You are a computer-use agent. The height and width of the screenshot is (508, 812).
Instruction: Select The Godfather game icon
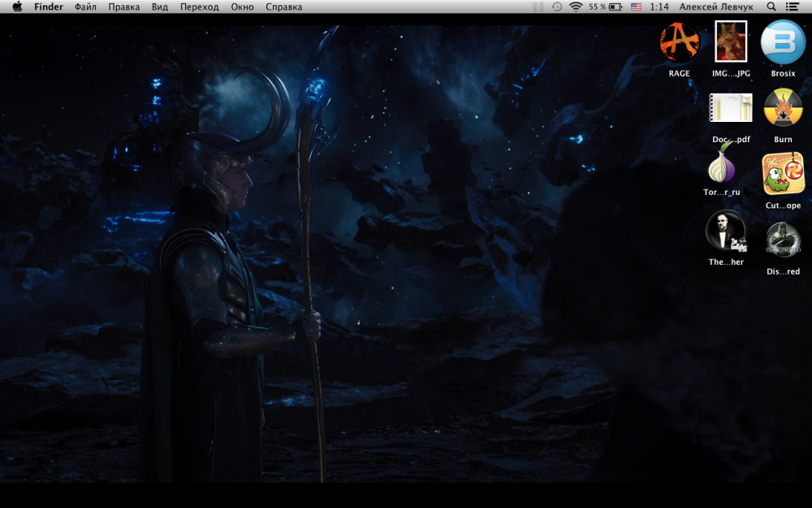click(x=726, y=231)
